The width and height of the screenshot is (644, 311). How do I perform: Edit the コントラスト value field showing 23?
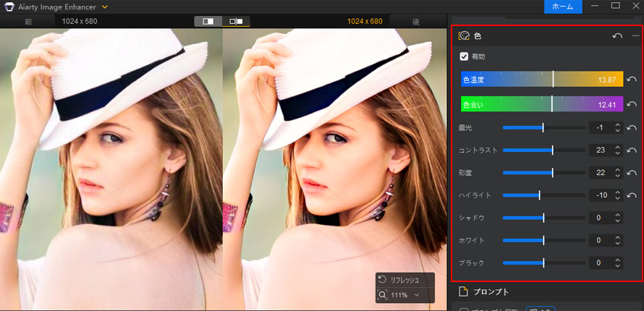[601, 150]
